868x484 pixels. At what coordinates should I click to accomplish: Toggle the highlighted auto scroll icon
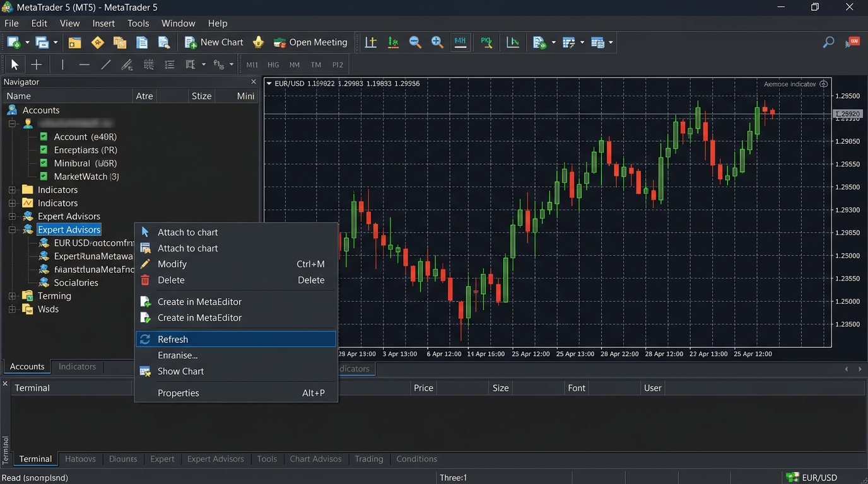click(x=460, y=42)
